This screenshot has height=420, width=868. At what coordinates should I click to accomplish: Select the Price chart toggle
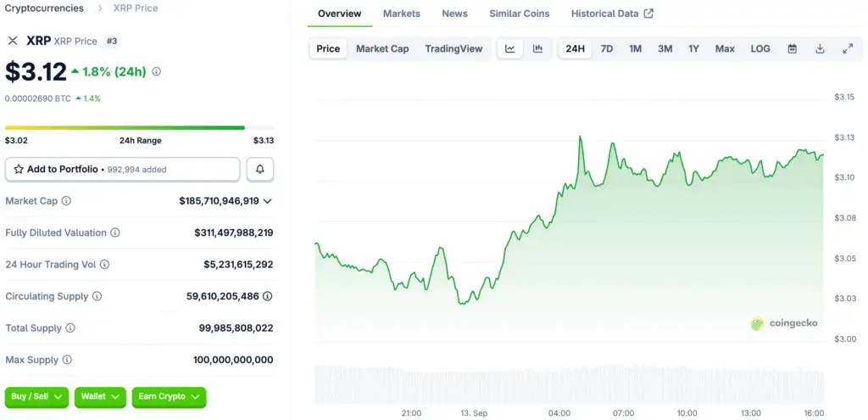point(328,48)
